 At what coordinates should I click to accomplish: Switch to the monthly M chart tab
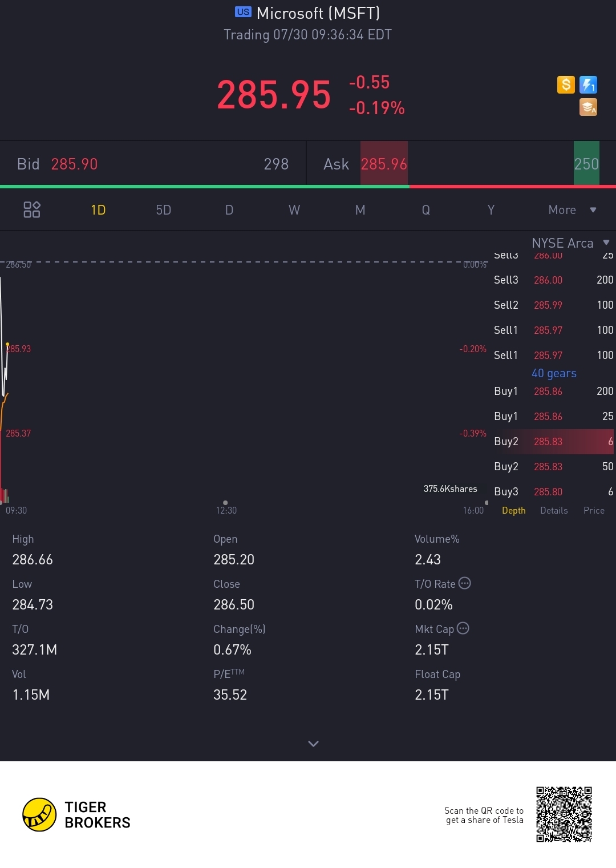[360, 210]
